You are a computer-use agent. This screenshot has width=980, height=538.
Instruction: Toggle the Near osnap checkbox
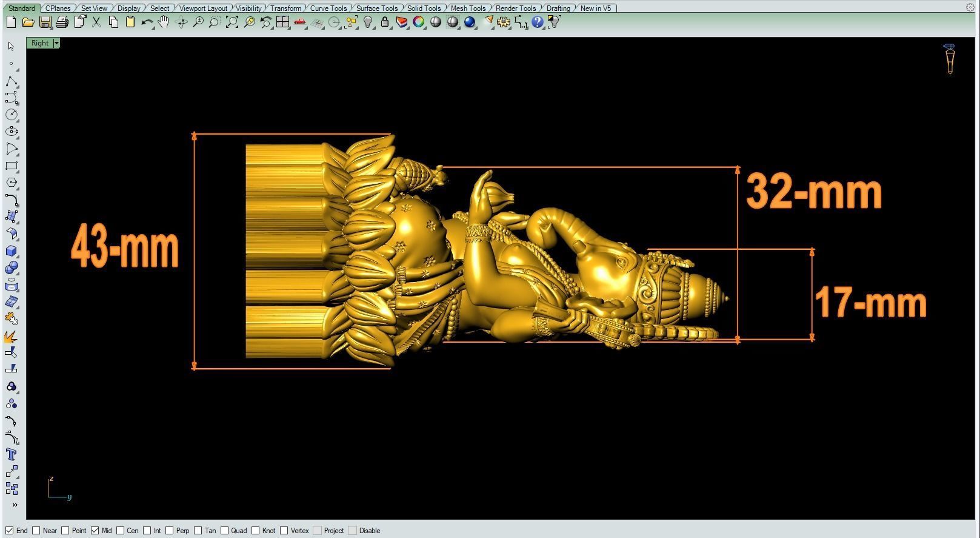(x=36, y=531)
